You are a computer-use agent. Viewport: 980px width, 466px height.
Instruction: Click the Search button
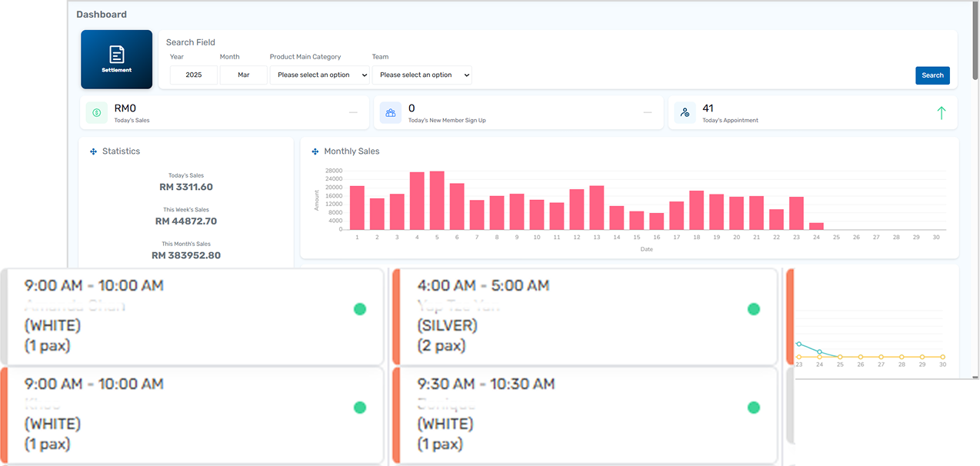pos(932,75)
